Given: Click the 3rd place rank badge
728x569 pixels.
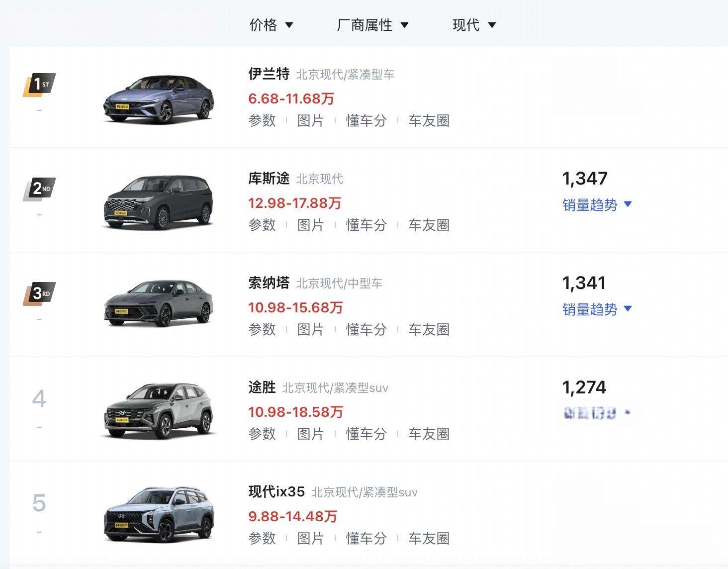Looking at the screenshot, I should pyautogui.click(x=39, y=293).
